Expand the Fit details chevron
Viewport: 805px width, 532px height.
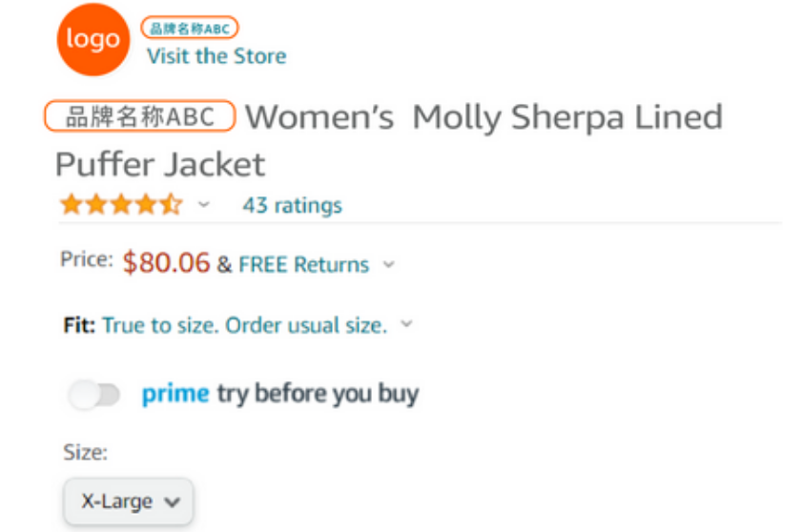[407, 324]
